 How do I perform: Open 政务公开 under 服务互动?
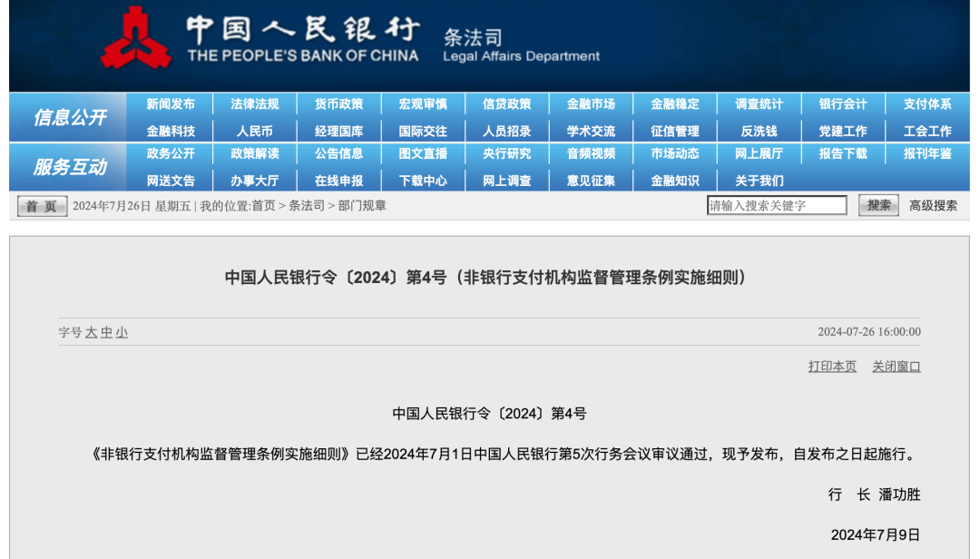click(x=171, y=154)
